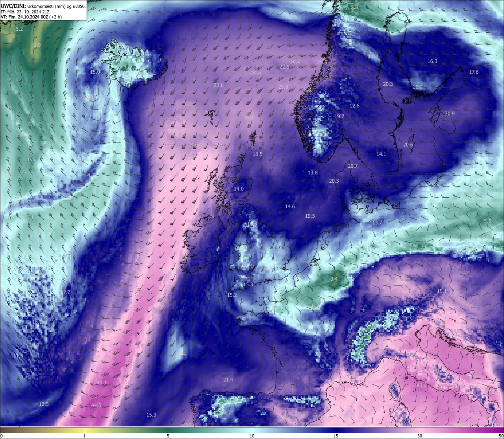Select the 11.9 value label
The height and width of the screenshot is (439, 504).
point(417,87)
